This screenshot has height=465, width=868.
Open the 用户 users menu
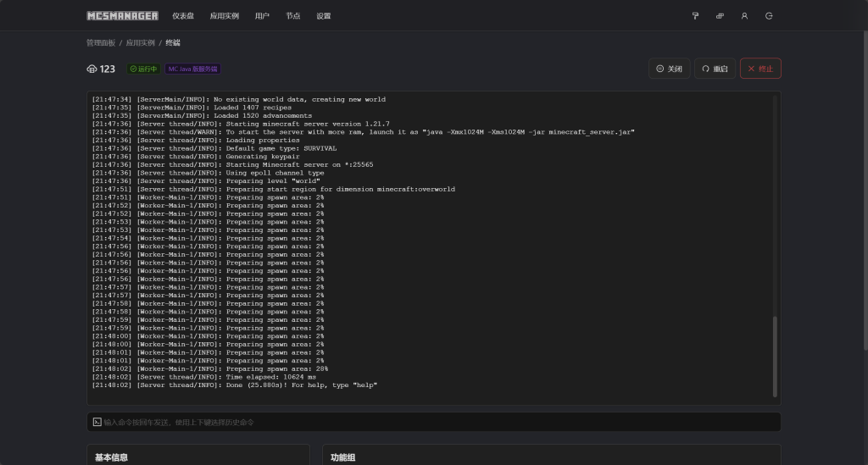(262, 16)
